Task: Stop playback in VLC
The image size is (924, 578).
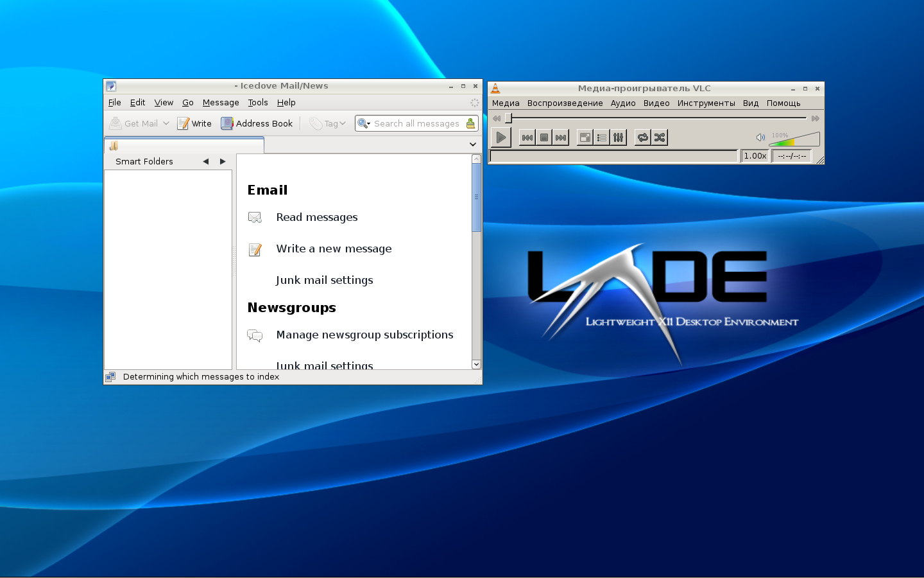Action: point(544,137)
